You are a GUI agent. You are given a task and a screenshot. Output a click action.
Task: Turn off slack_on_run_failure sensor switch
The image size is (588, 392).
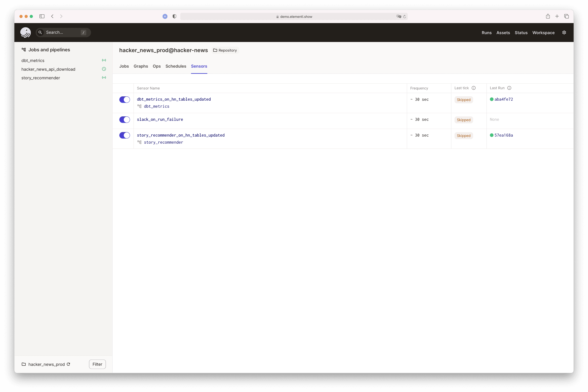point(124,119)
